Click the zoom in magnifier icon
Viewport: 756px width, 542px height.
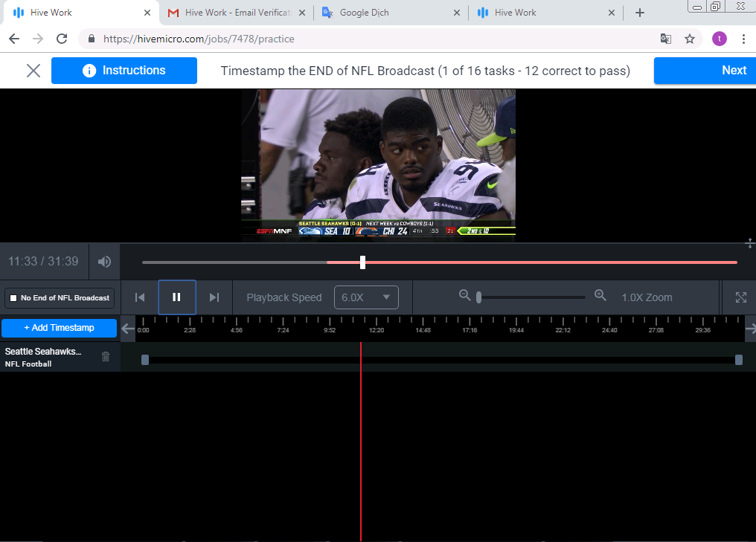(600, 296)
